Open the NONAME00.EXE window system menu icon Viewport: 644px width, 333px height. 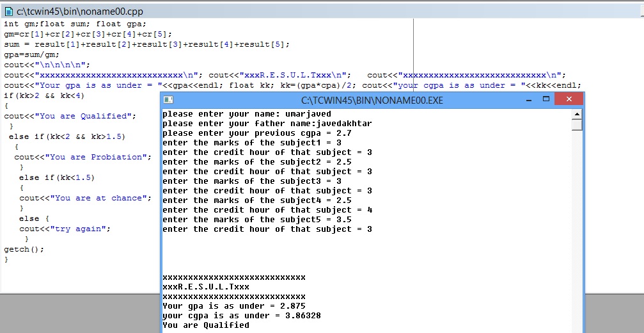168,100
